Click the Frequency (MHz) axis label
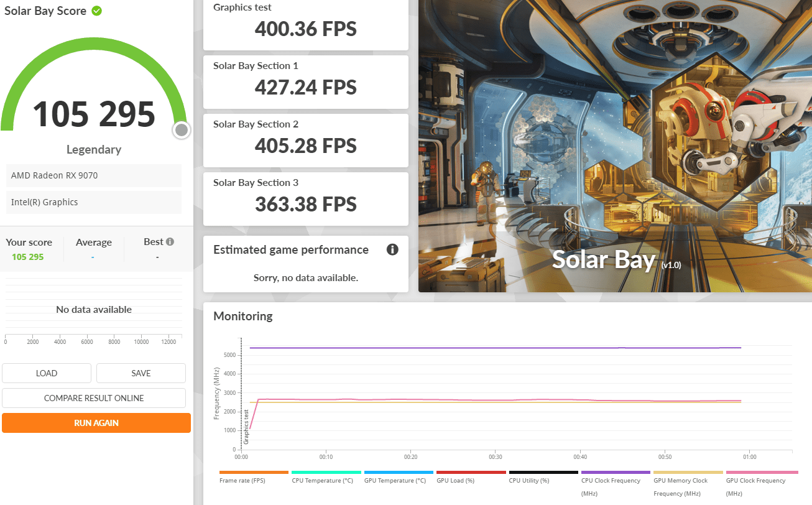 pos(217,394)
